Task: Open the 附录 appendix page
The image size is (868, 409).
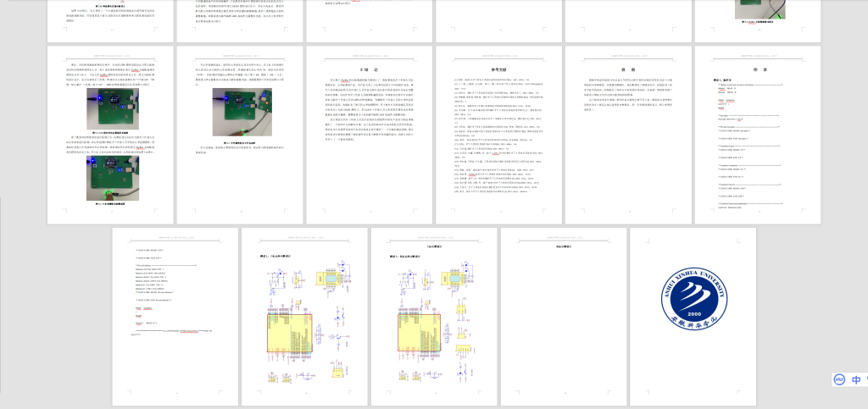Action: click(x=757, y=135)
